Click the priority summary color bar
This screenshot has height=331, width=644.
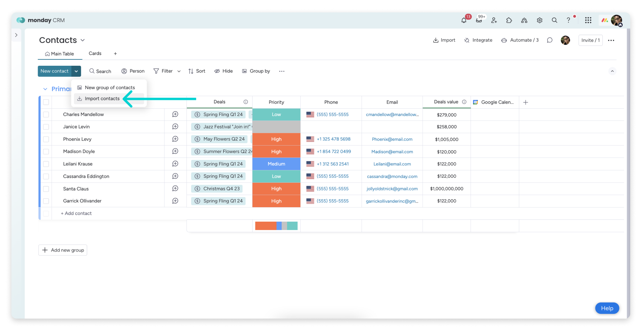tap(276, 226)
